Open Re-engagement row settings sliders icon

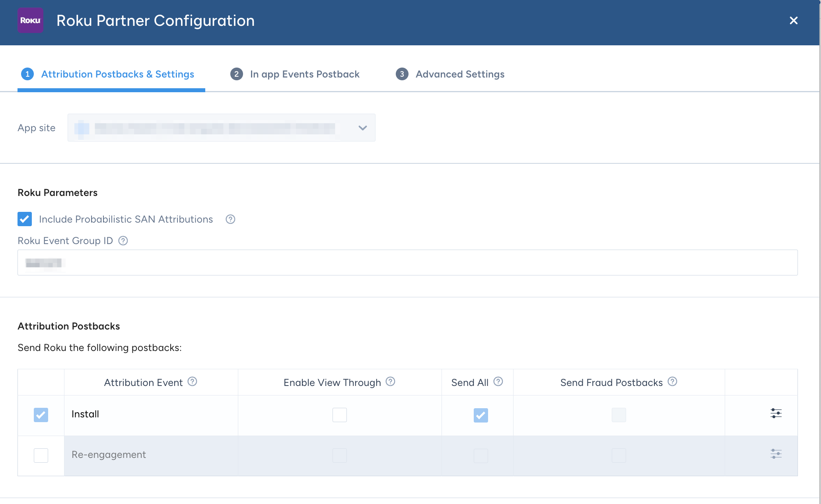[x=776, y=454]
